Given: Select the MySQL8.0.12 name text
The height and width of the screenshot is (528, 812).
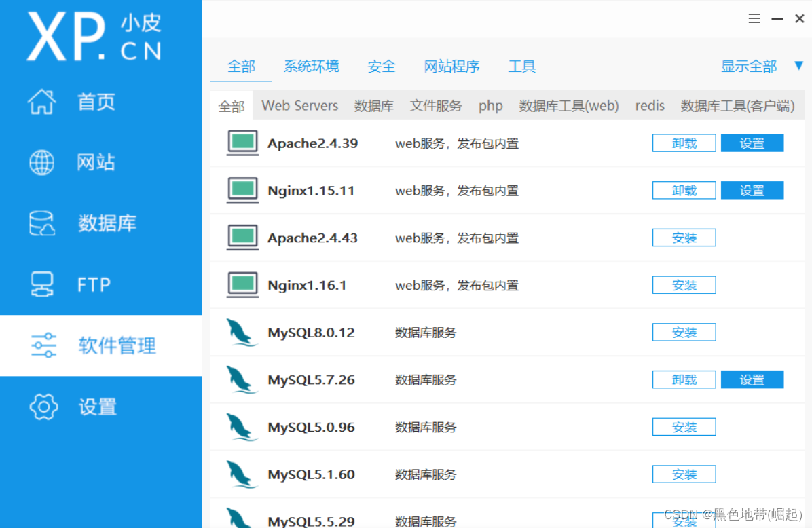Looking at the screenshot, I should click(311, 333).
